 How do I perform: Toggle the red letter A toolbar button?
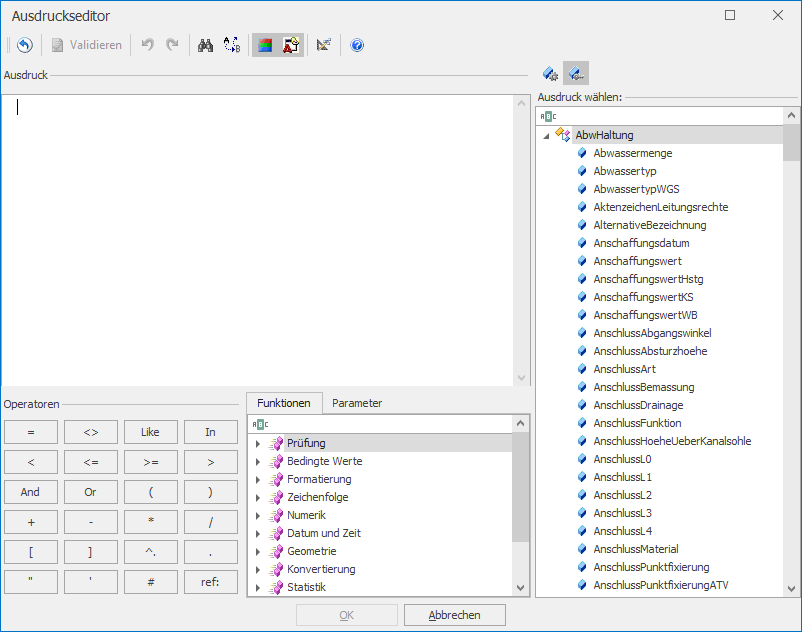point(290,45)
